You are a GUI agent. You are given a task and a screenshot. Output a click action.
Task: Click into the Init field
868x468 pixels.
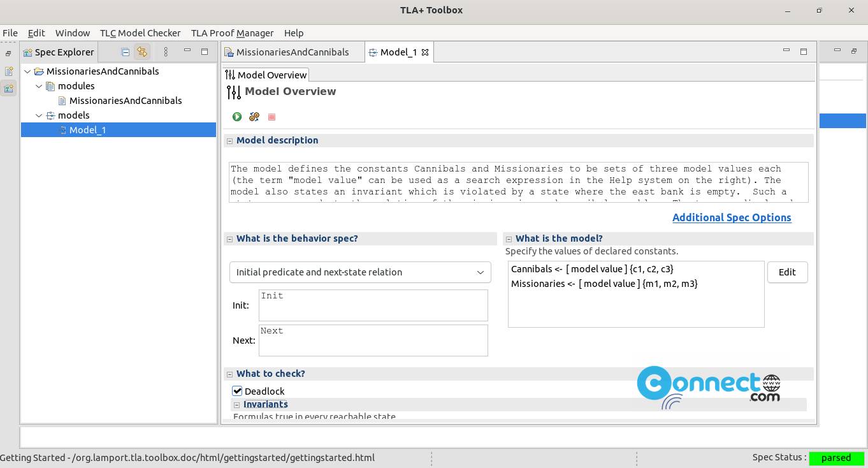click(373, 305)
